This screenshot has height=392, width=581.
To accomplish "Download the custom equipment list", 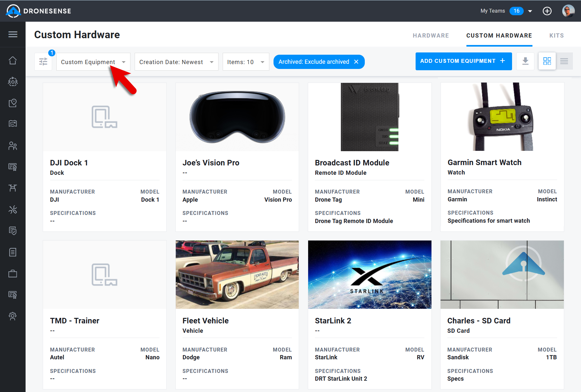I will (x=525, y=61).
